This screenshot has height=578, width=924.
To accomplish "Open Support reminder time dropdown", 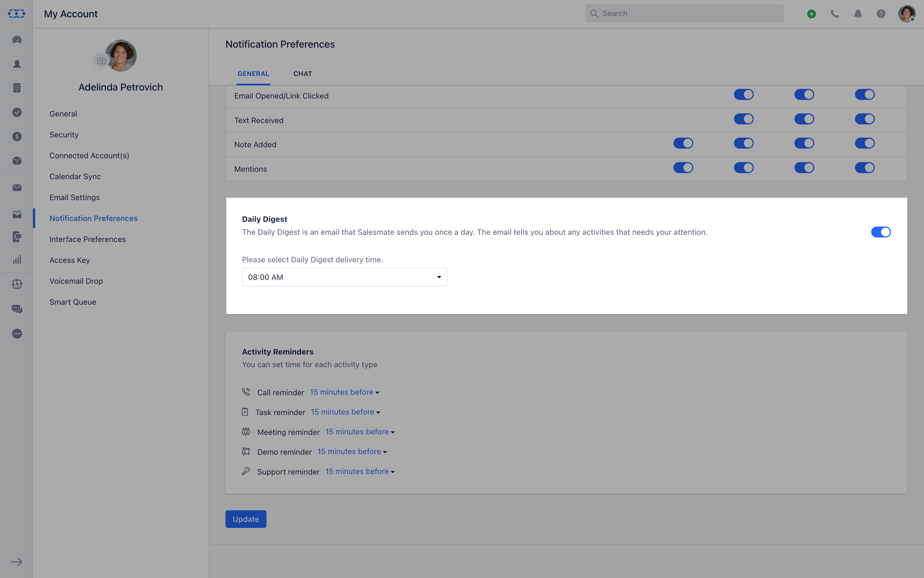I will 360,472.
